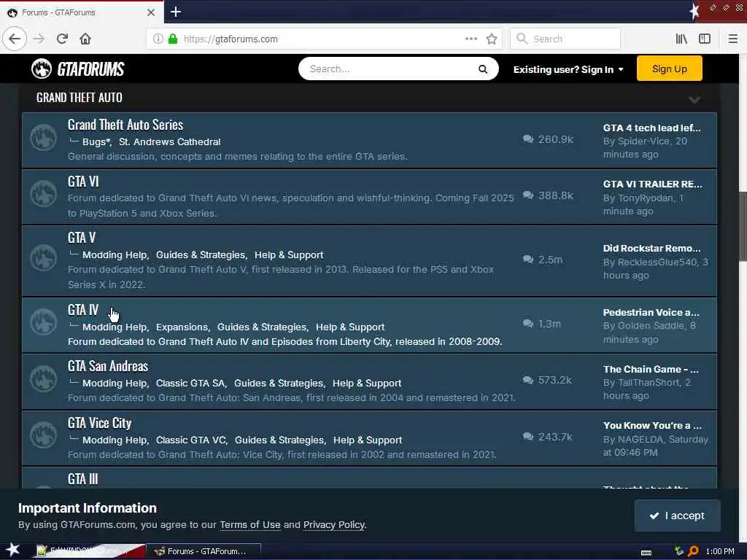Image resolution: width=747 pixels, height=560 pixels.
Task: Open GTA V Help & Support subforum
Action: pos(289,254)
